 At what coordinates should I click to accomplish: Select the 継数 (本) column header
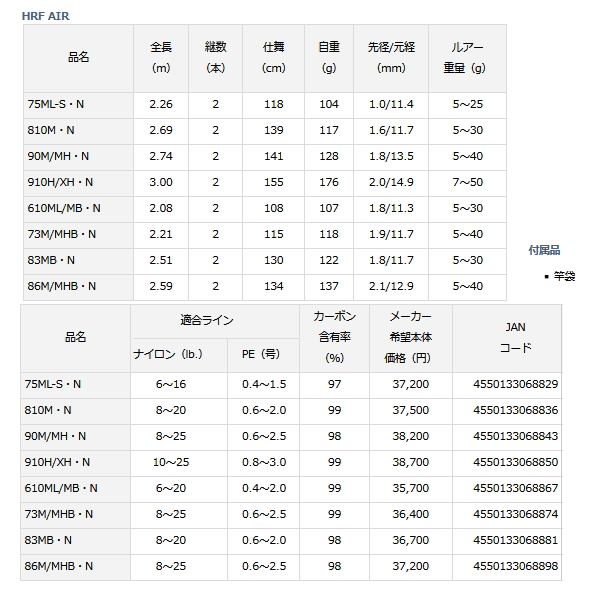[x=215, y=58]
